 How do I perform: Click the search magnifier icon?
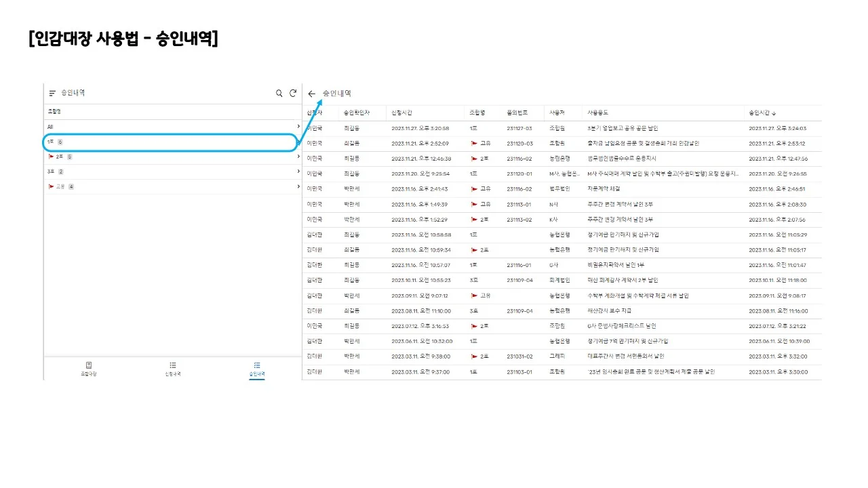279,94
